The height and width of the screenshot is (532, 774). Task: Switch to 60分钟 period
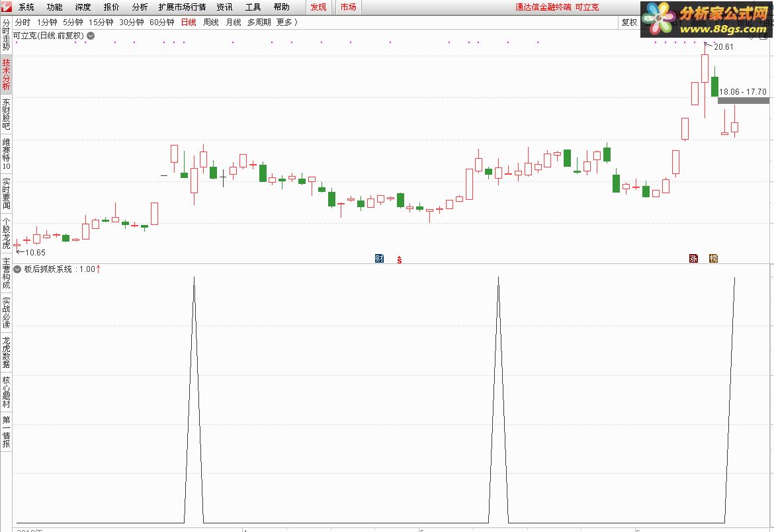coord(162,22)
